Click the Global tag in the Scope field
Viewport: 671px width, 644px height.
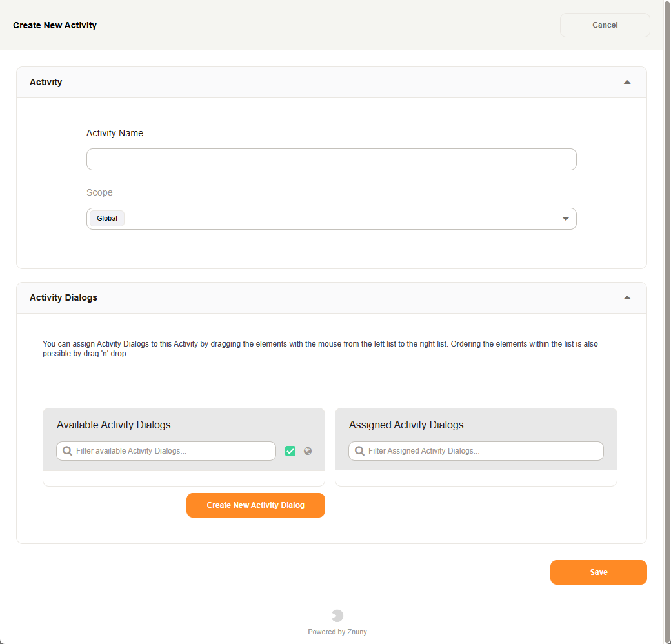pyautogui.click(x=106, y=218)
